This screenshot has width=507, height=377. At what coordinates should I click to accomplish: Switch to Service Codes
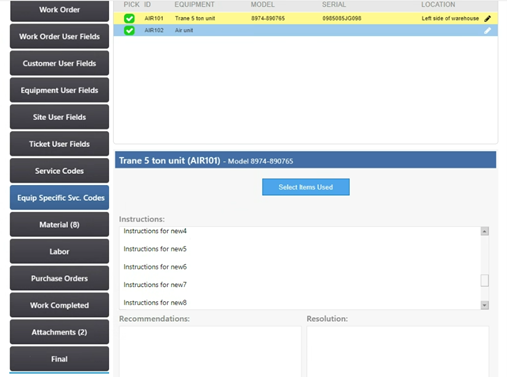tap(59, 171)
